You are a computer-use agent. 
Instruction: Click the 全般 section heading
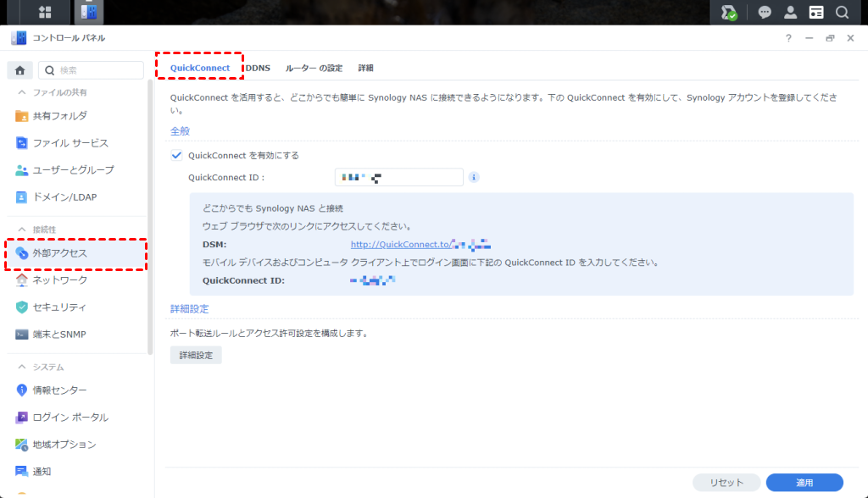[180, 131]
